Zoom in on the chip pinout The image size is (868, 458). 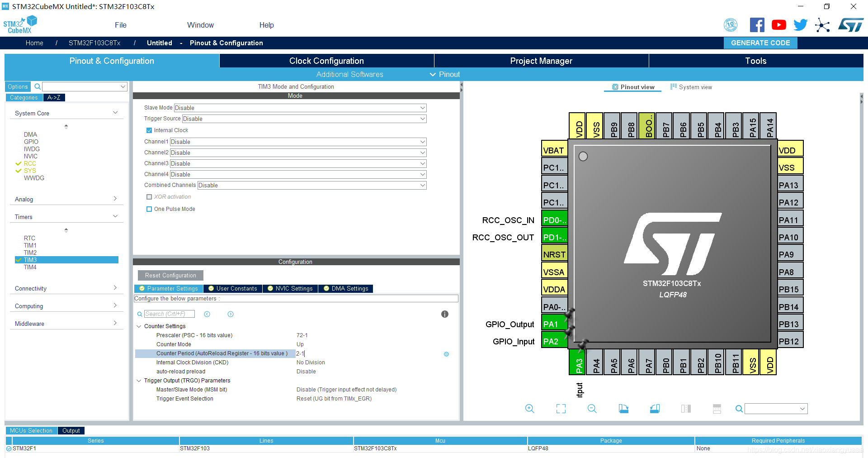[530, 409]
